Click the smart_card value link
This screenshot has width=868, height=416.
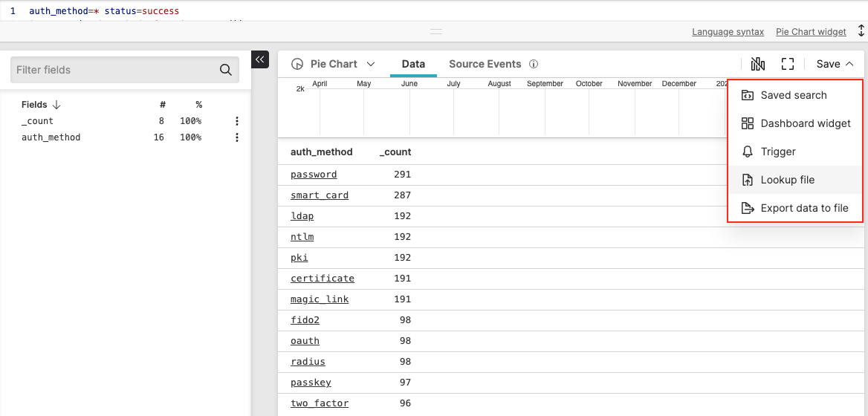(320, 195)
